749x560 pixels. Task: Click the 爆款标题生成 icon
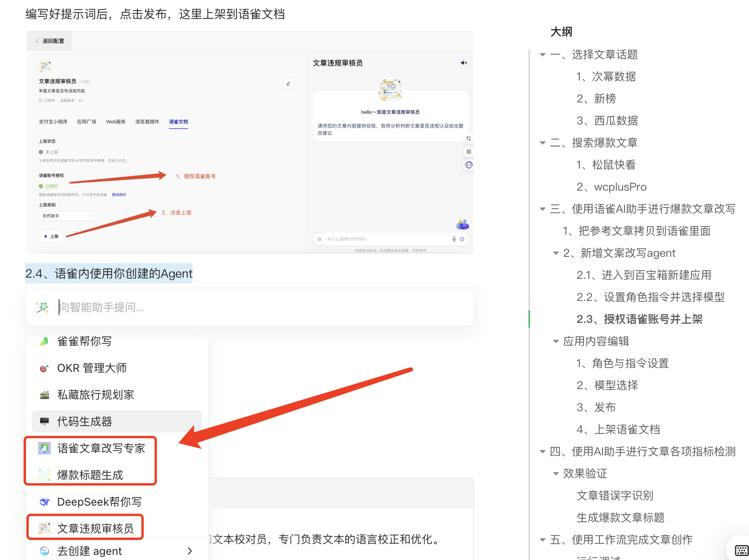[44, 475]
